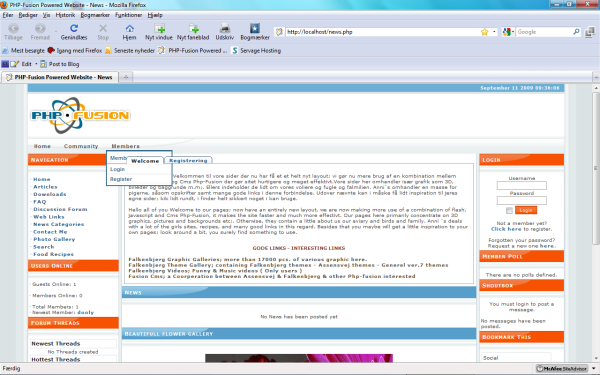The width and height of the screenshot is (600, 375).
Task: Open the search engine selector dropdown
Action: pos(508,32)
